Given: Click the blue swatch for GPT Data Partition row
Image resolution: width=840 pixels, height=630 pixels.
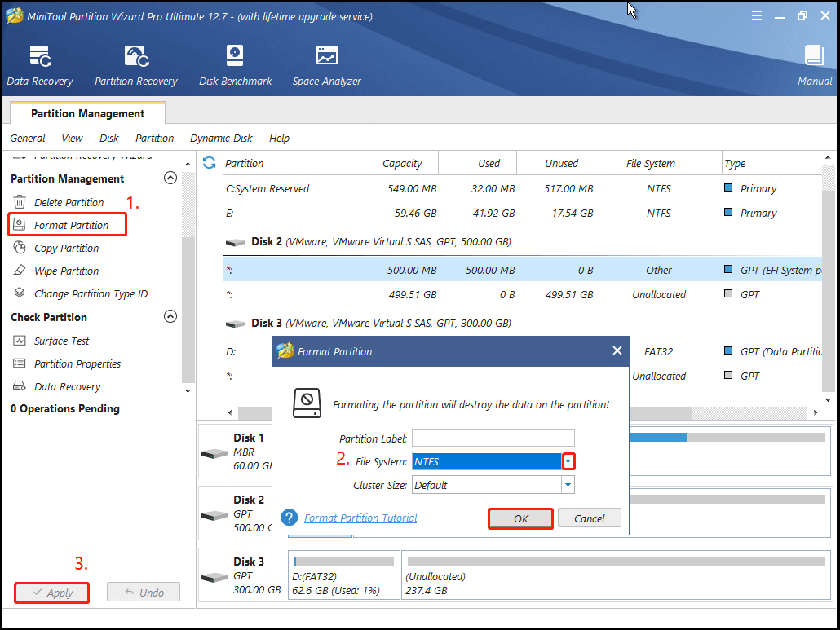Looking at the screenshot, I should click(728, 350).
